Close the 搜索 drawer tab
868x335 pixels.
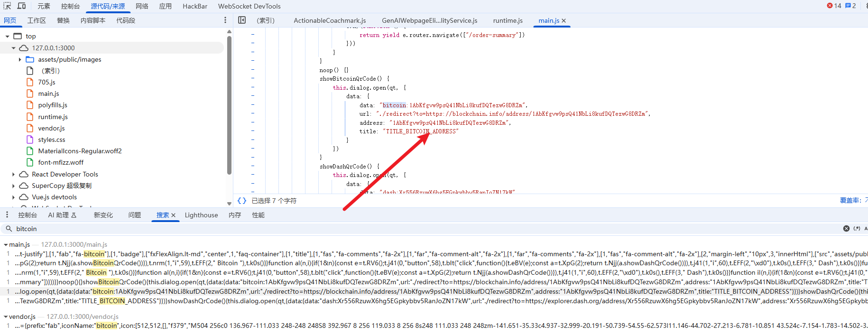[x=174, y=215]
